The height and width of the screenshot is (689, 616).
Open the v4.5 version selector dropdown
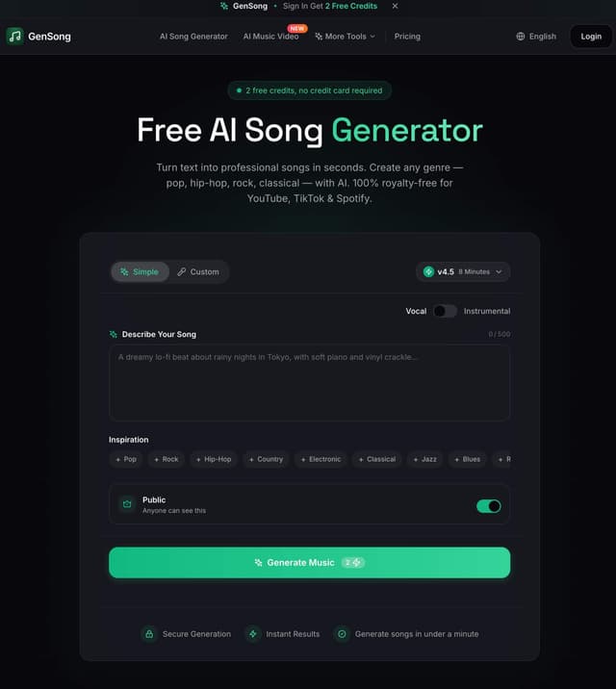tap(463, 272)
